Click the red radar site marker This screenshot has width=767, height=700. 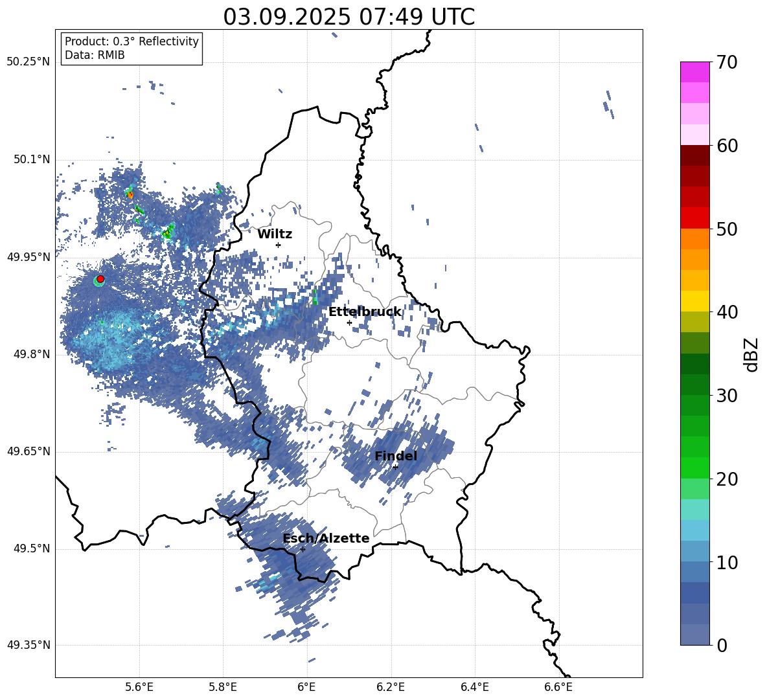(100, 279)
